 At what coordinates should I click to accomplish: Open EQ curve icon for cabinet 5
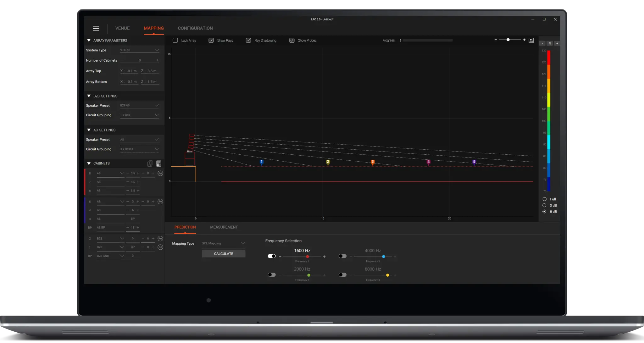[x=160, y=202]
